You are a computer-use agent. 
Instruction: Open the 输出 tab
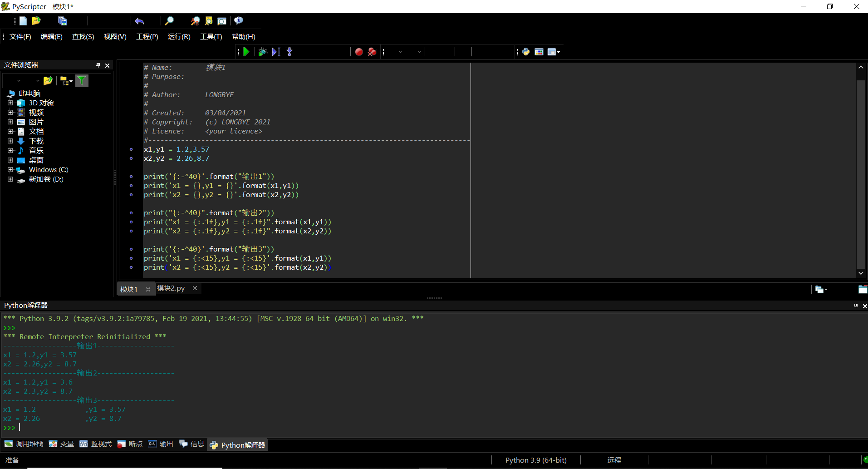coord(161,444)
